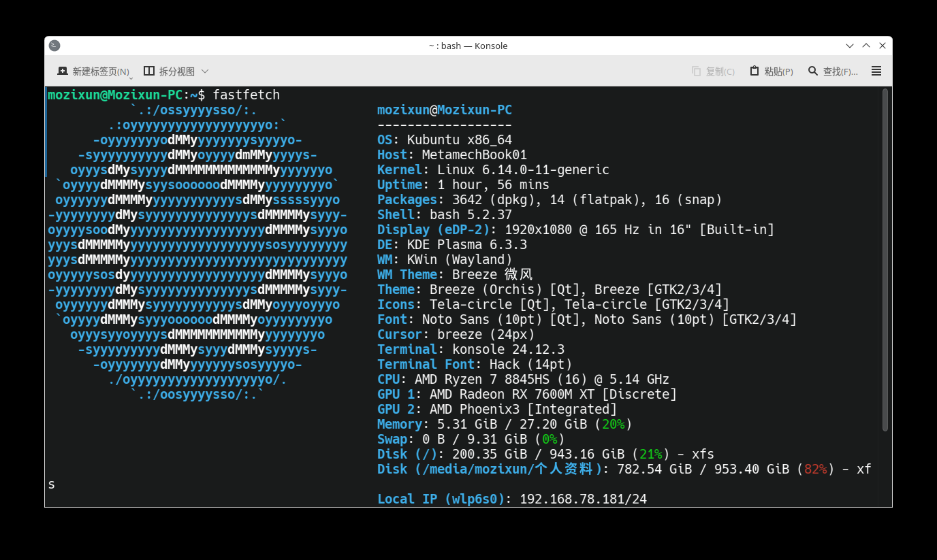Click the 'WM: KWin (Wayland)' line
This screenshot has width=937, height=560.
tap(445, 259)
